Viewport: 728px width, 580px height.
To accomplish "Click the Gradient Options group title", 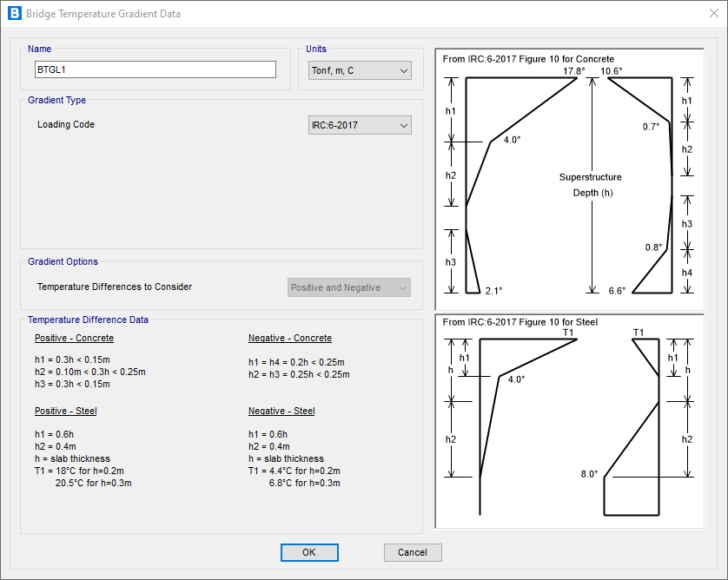I will [x=63, y=261].
